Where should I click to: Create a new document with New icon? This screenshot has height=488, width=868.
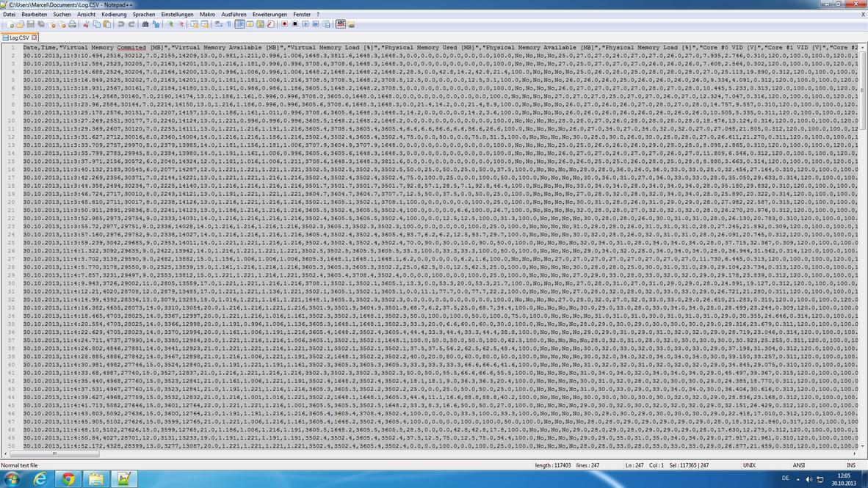coord(10,24)
